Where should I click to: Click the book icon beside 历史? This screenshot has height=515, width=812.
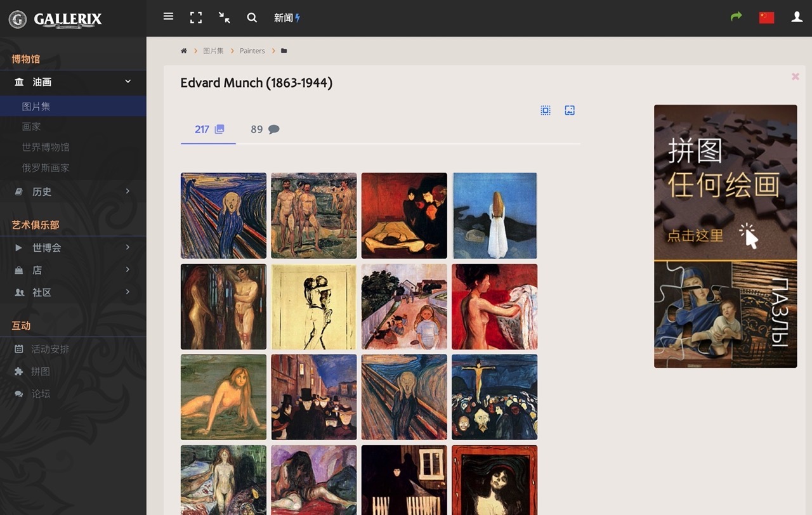point(19,192)
